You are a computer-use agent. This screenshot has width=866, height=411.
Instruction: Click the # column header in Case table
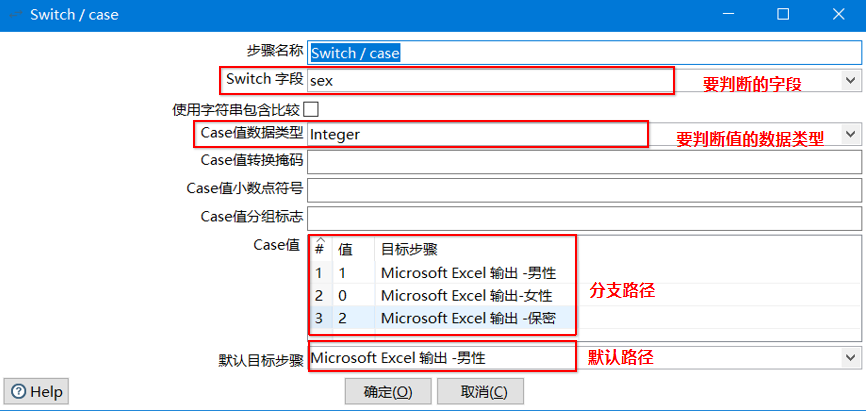pyautogui.click(x=320, y=249)
